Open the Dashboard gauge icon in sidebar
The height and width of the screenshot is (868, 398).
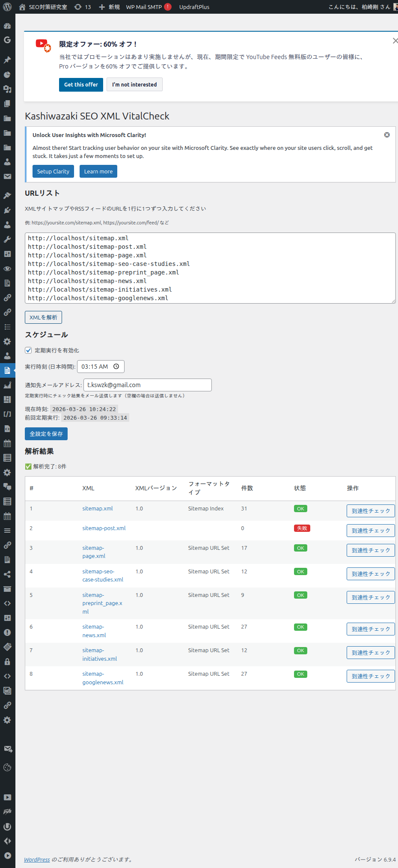point(7,26)
